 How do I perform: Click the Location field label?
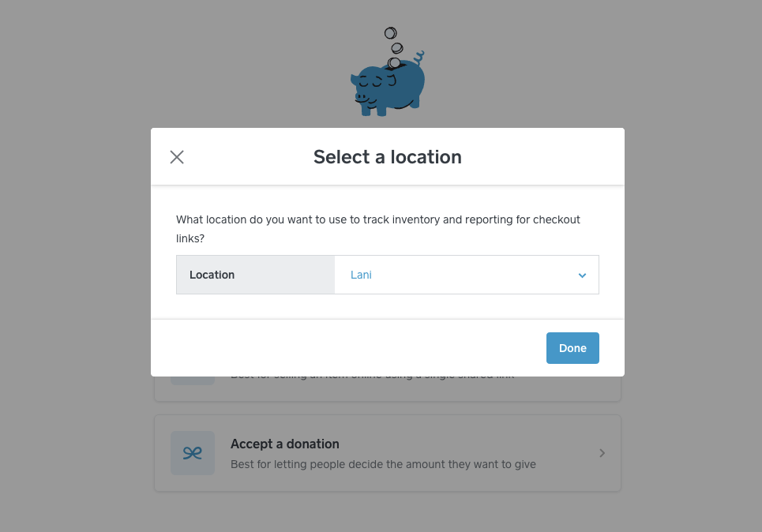(x=212, y=274)
